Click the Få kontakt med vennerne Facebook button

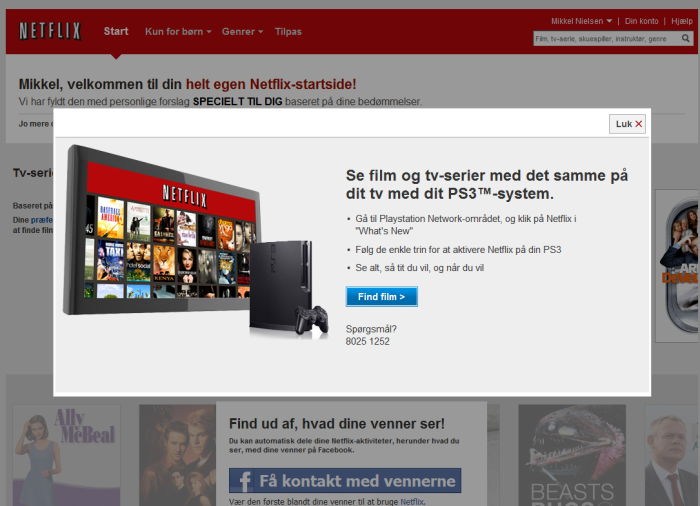(x=345, y=481)
